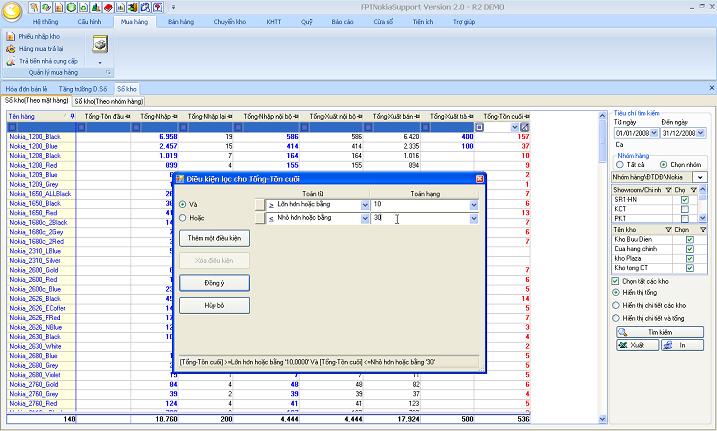Click the grid vertical scrollbar down arrow
717x431 pixels.
(x=602, y=419)
